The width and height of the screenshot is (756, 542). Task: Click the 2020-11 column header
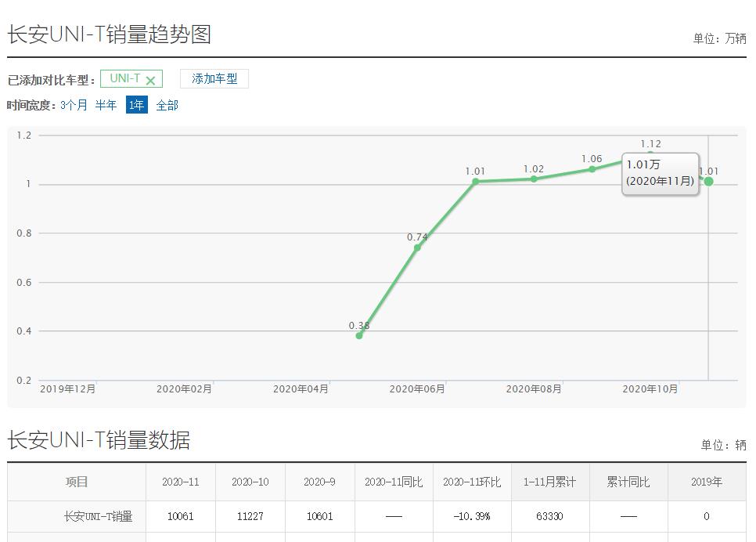pos(180,482)
